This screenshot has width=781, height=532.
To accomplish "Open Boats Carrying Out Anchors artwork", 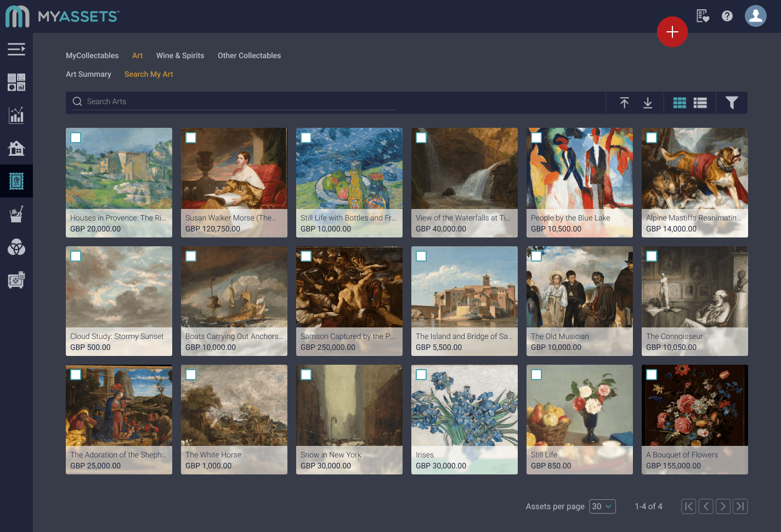I will (x=234, y=301).
